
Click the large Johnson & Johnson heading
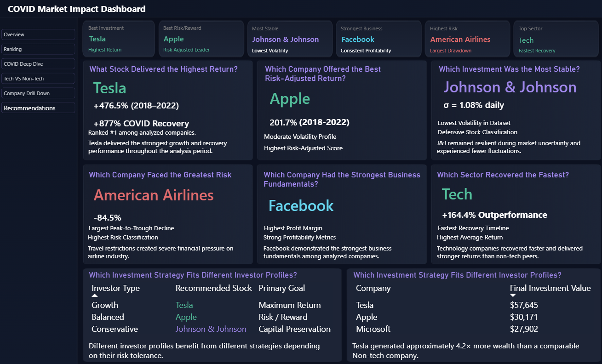tap(510, 87)
